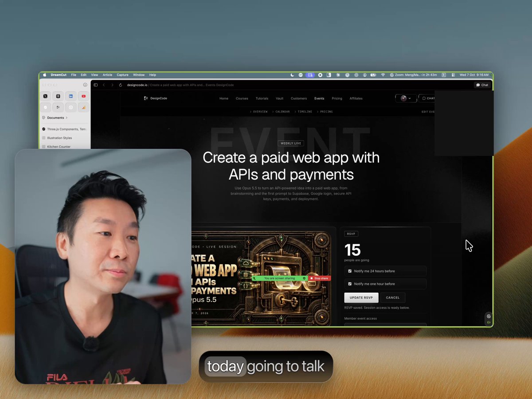
Task: Go to Courses in the site navigation
Action: 242,98
